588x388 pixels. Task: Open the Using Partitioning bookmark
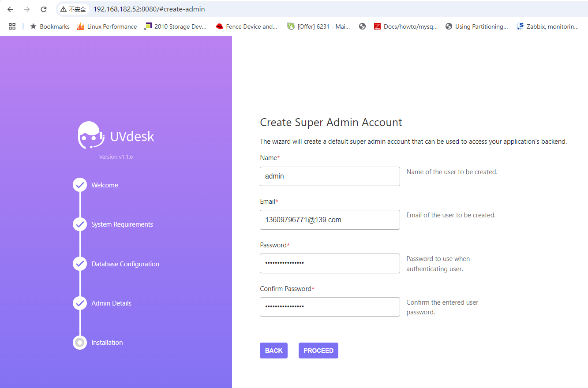point(476,26)
